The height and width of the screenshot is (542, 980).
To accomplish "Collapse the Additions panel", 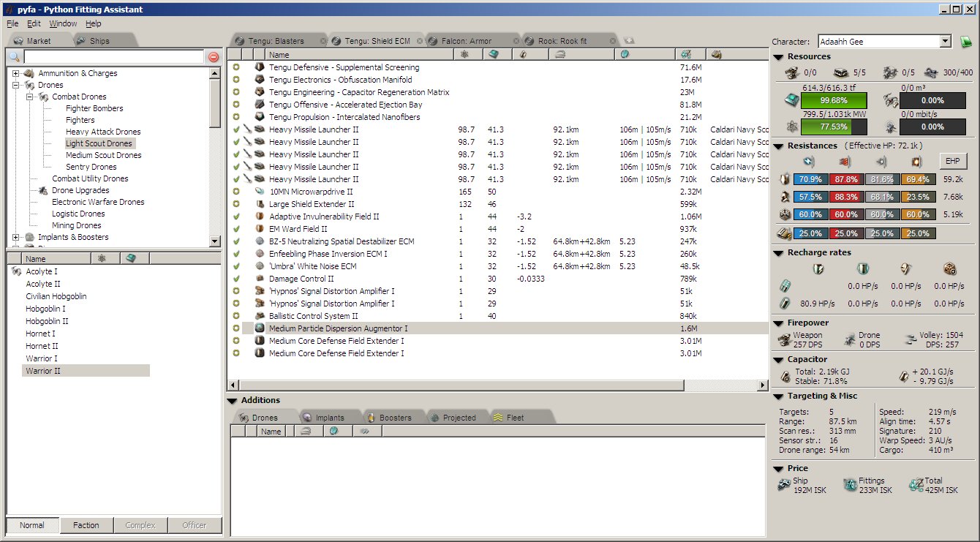I will click(233, 401).
